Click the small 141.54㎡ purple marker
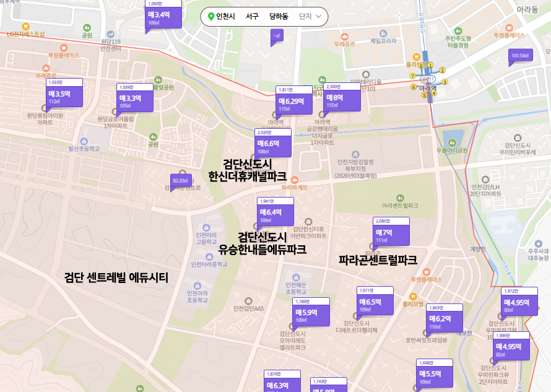 (521, 56)
